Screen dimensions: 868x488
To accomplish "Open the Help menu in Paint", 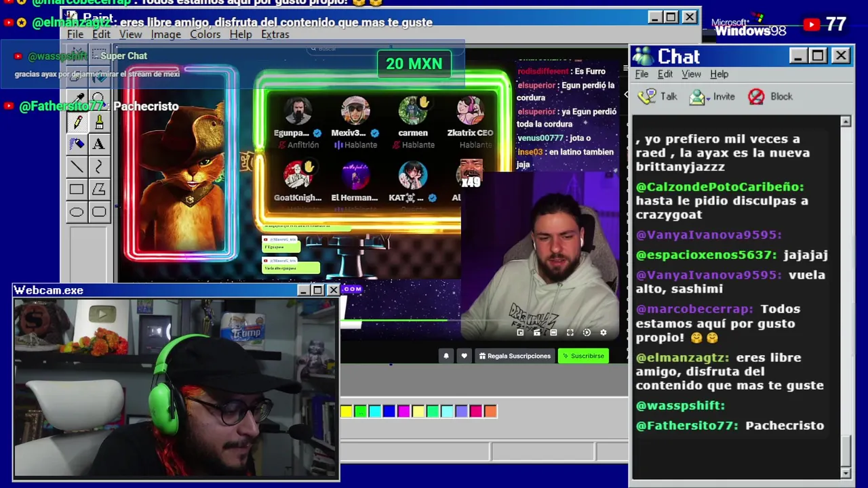I will pyautogui.click(x=241, y=35).
